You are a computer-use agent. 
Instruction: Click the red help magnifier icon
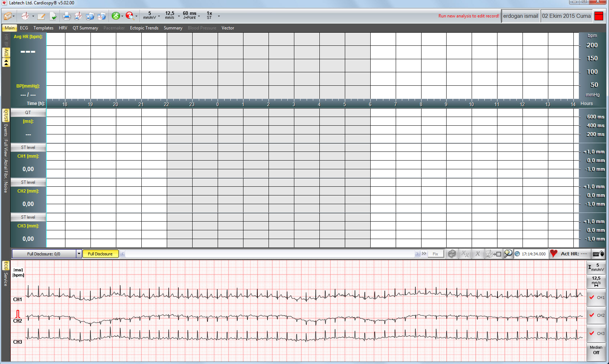click(130, 16)
